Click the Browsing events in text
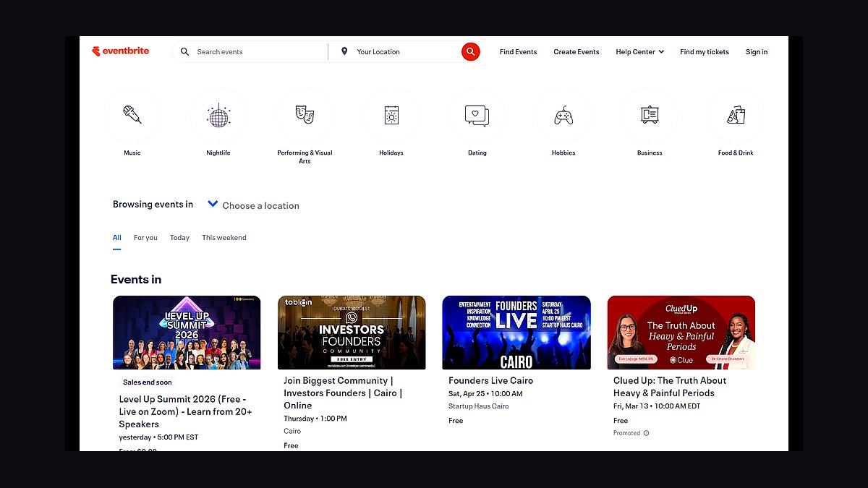 click(153, 205)
